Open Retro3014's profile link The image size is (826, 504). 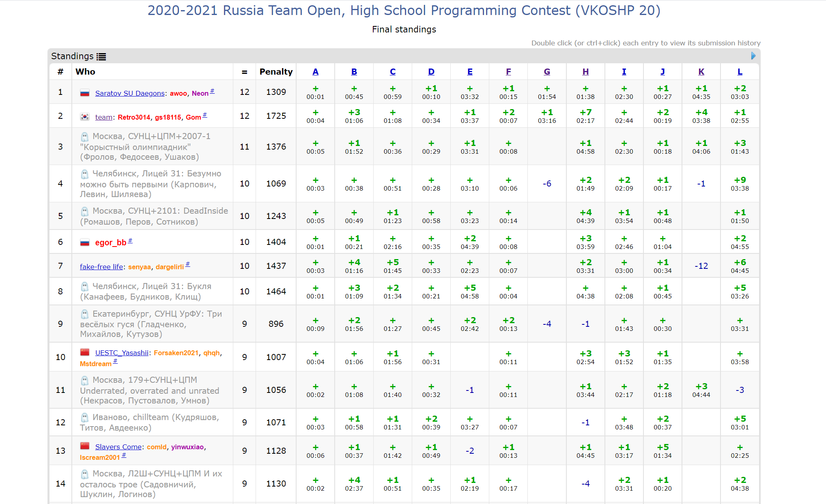(134, 117)
